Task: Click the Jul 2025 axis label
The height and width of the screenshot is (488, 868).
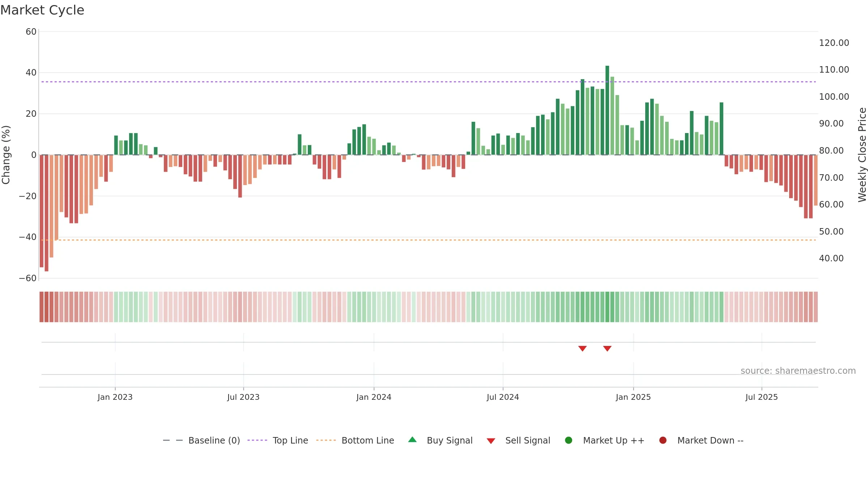Action: pyautogui.click(x=762, y=397)
